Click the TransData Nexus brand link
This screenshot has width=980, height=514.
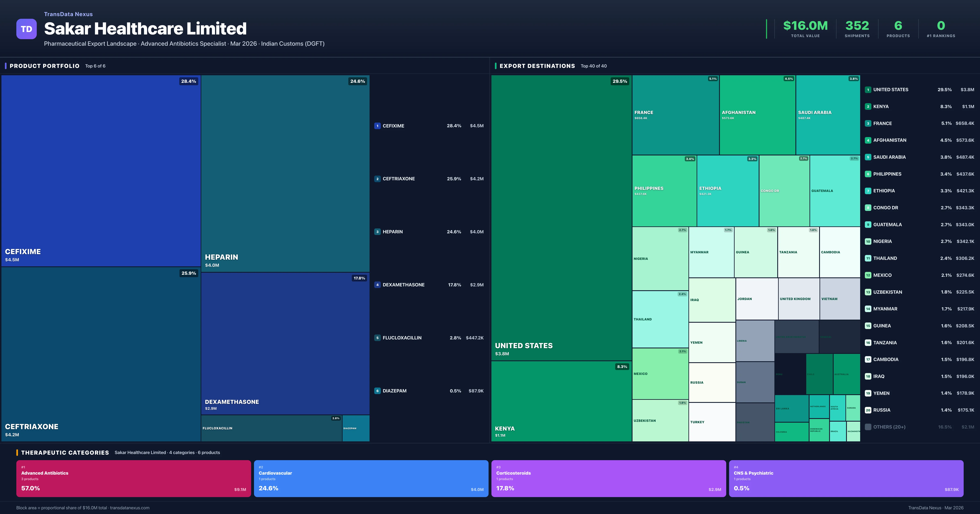[68, 14]
